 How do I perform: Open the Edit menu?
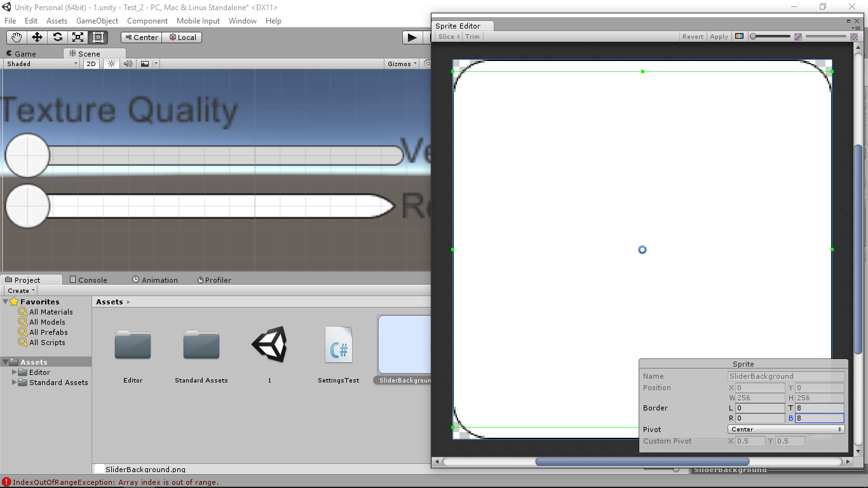[31, 21]
